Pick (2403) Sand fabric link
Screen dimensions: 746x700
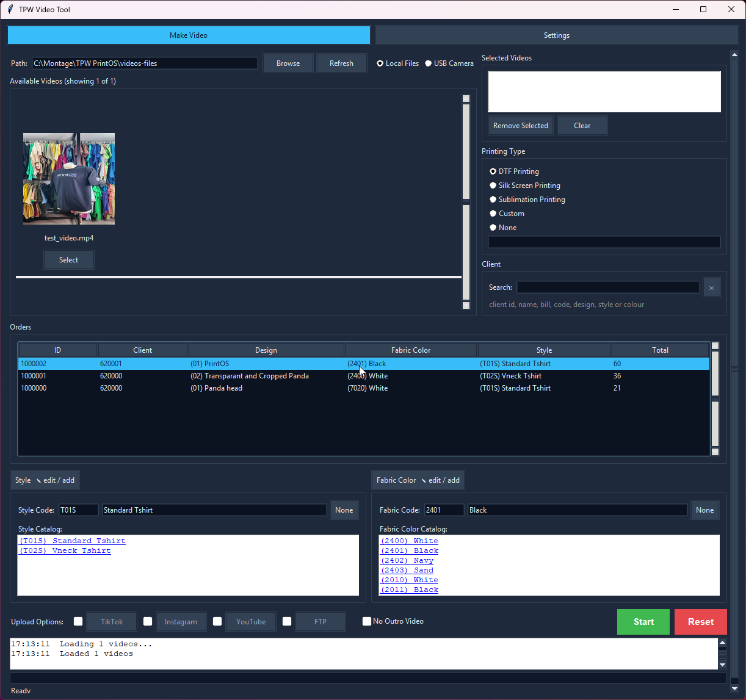pos(407,570)
